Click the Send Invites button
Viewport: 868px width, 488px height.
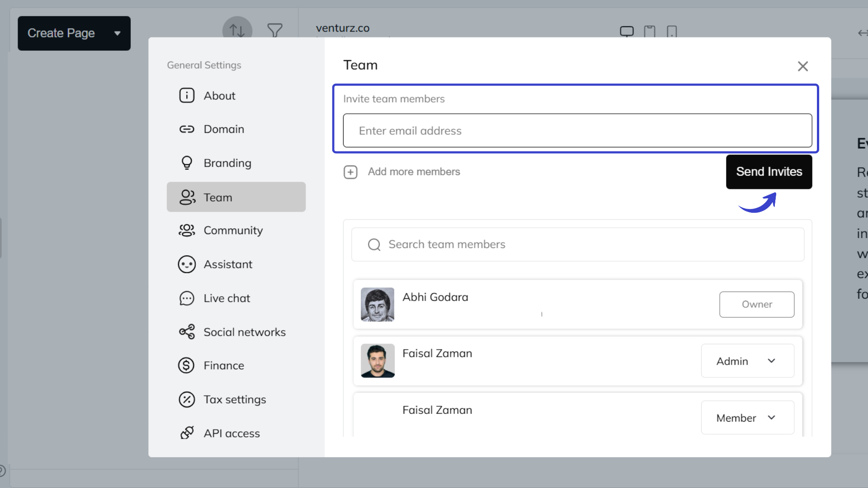click(769, 172)
